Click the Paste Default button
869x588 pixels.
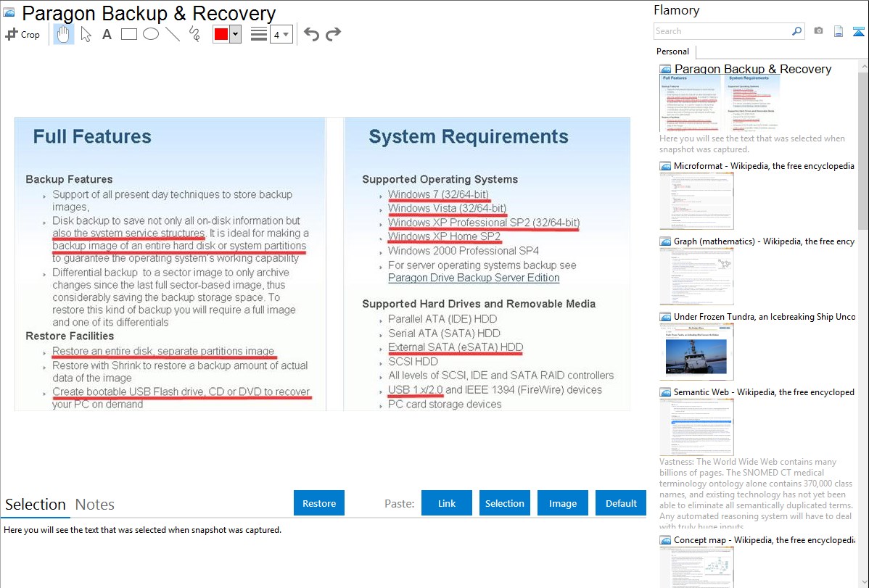tap(621, 503)
